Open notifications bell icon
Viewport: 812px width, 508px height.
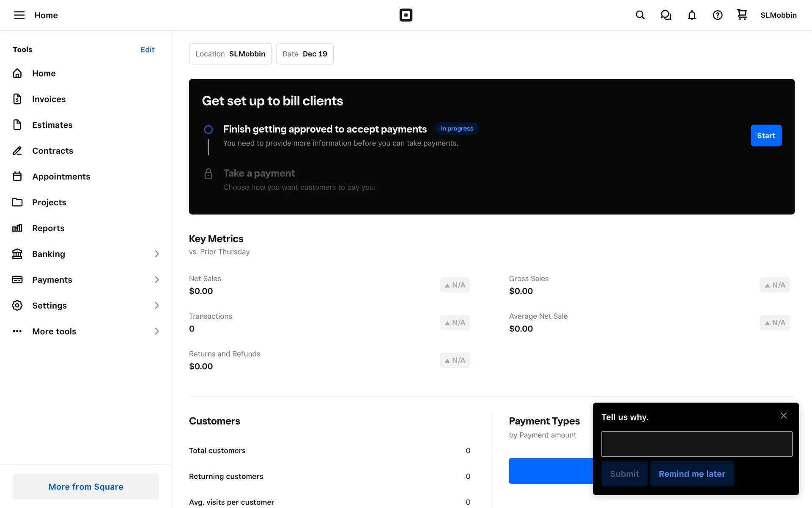pyautogui.click(x=691, y=15)
